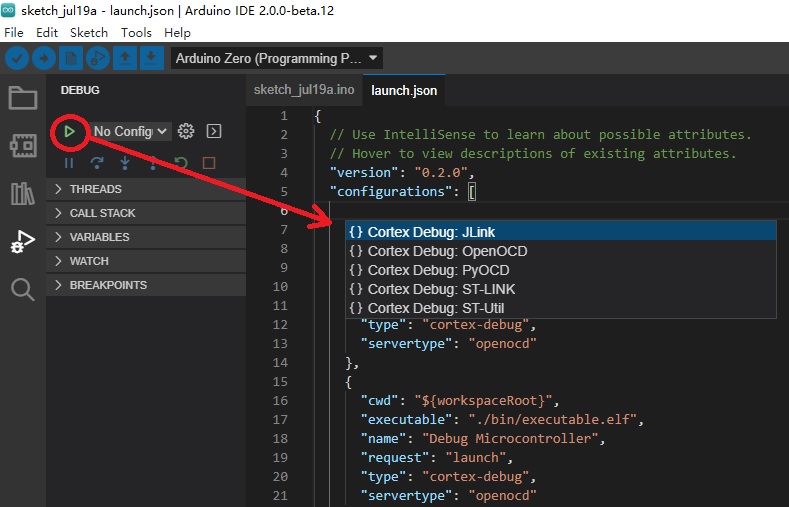This screenshot has height=507, width=789.
Task: Open the Arduino Zero board selector dropdown
Action: [x=277, y=58]
